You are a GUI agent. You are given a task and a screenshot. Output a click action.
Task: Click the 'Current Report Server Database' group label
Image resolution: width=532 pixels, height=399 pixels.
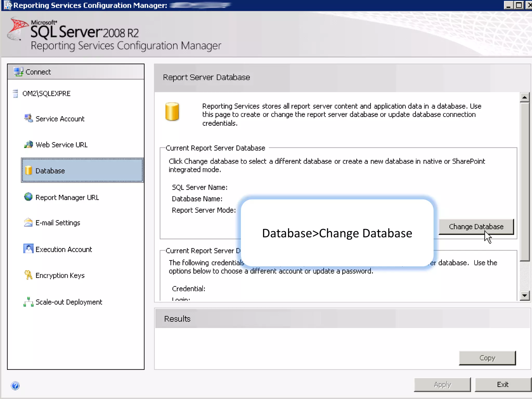pos(215,148)
